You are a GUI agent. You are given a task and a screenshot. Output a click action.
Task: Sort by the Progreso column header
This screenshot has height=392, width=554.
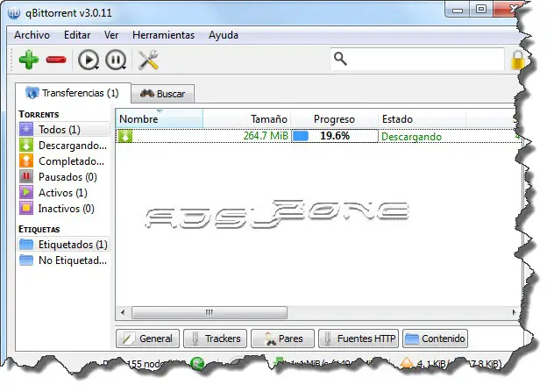pos(334,119)
